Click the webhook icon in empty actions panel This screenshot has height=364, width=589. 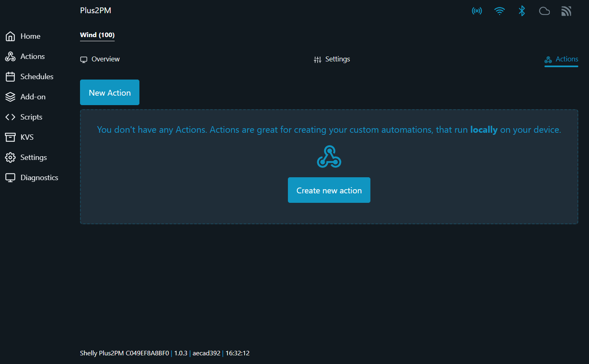click(x=329, y=157)
